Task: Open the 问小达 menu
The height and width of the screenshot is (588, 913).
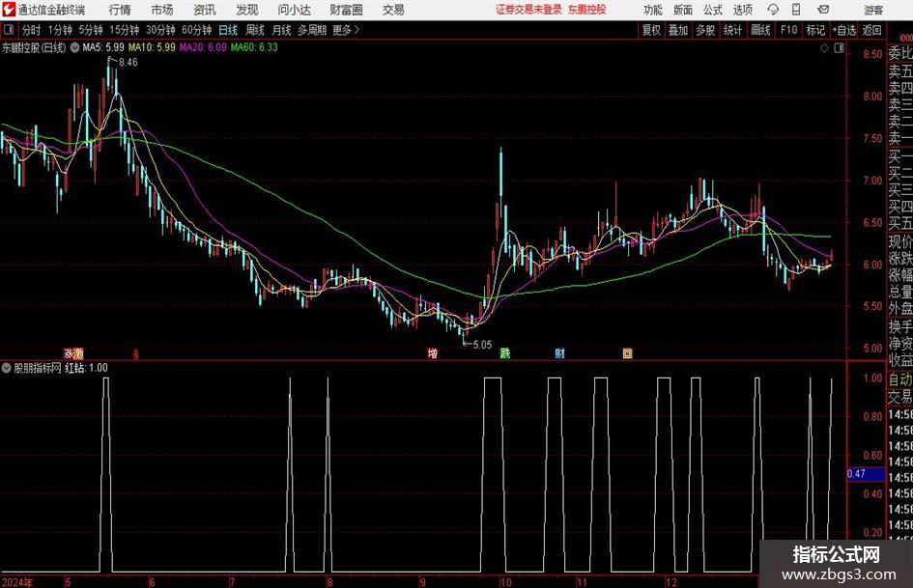Action: [x=294, y=10]
